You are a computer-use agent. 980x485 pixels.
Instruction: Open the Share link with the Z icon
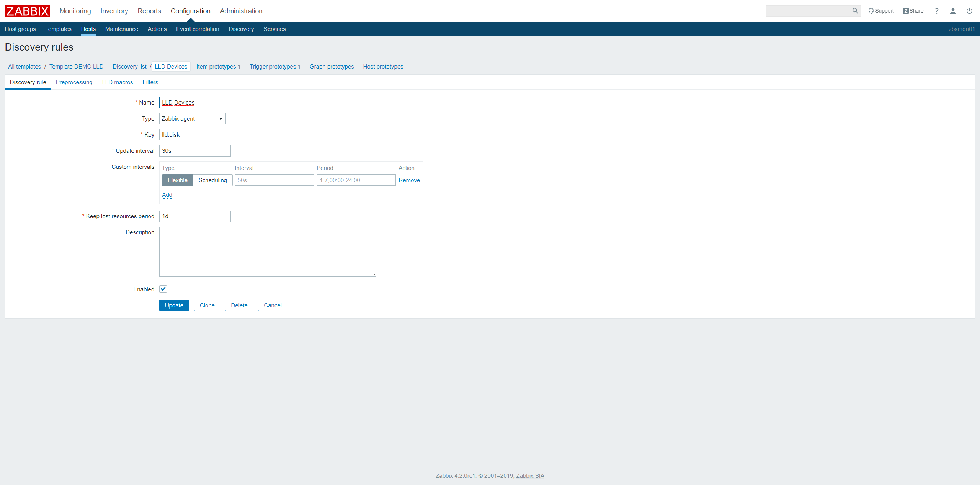[x=913, y=11]
